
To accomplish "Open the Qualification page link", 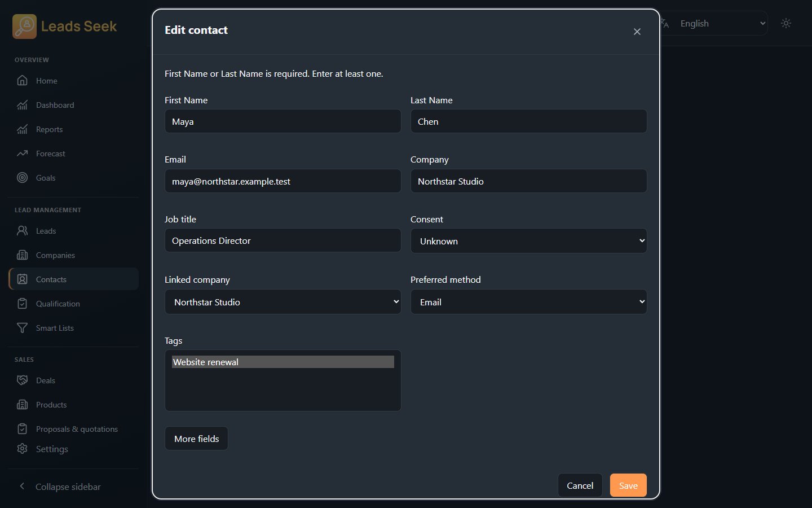I will coord(73,304).
